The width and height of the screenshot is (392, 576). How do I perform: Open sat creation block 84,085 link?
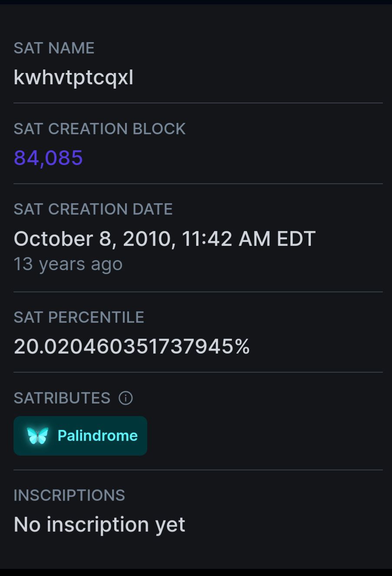tap(48, 158)
